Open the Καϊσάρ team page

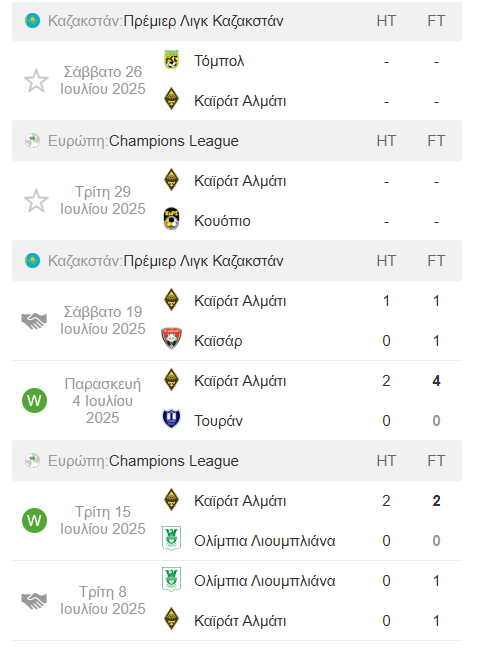tap(218, 341)
